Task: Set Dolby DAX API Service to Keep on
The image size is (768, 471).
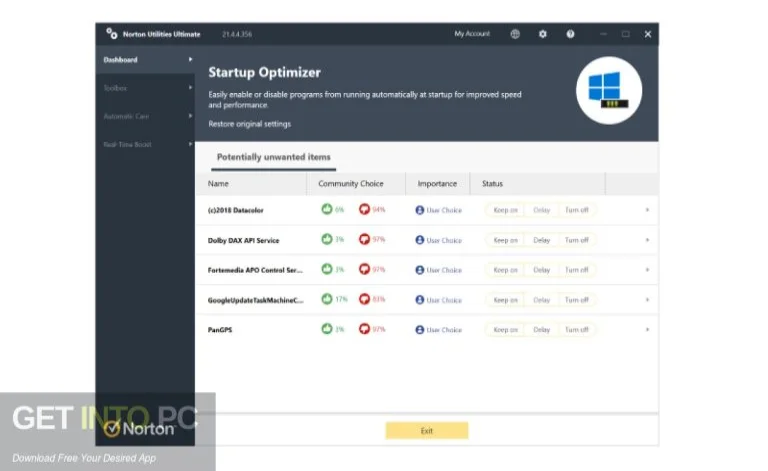Action: (x=505, y=240)
